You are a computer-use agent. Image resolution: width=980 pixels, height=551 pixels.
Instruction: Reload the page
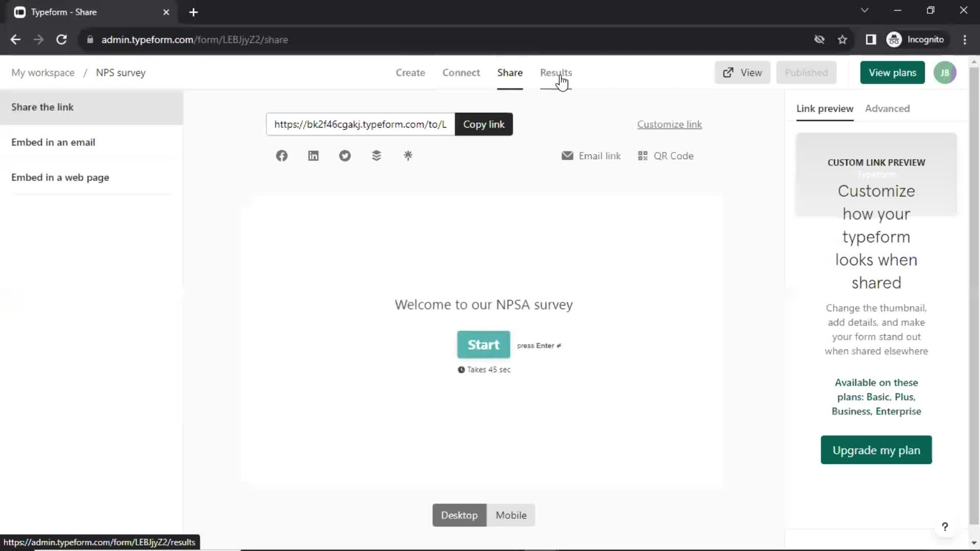pos(61,39)
